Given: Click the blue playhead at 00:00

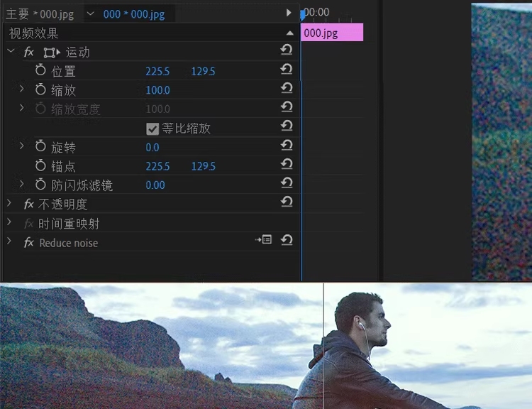Looking at the screenshot, I should pyautogui.click(x=303, y=14).
